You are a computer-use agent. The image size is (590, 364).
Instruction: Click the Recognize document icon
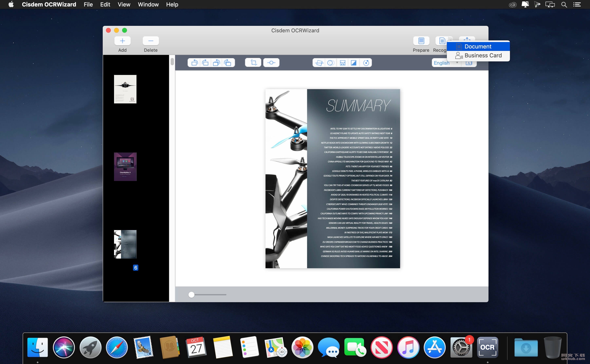442,41
